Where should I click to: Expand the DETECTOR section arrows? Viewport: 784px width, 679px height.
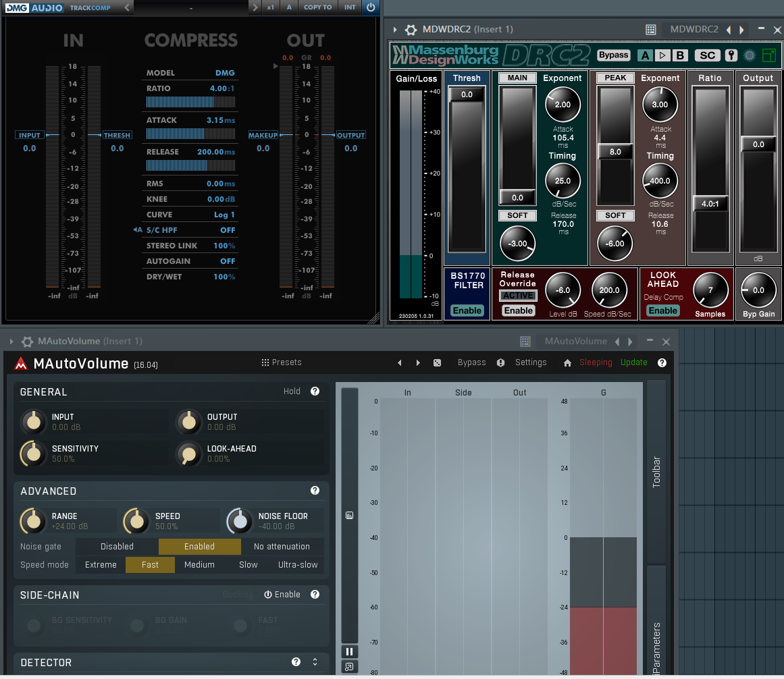315,662
